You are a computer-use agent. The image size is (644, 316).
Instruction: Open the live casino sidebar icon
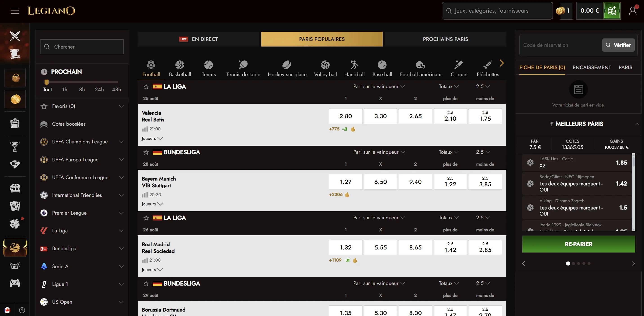[15, 265]
